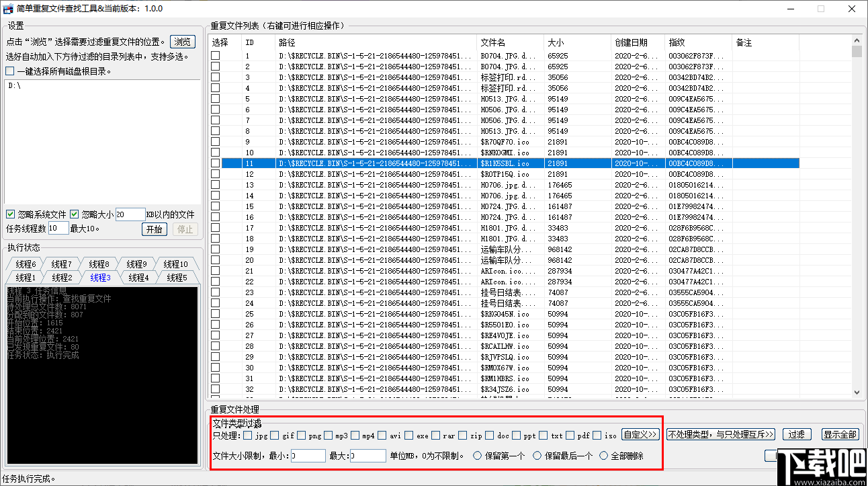Sort by the ID column header

259,42
